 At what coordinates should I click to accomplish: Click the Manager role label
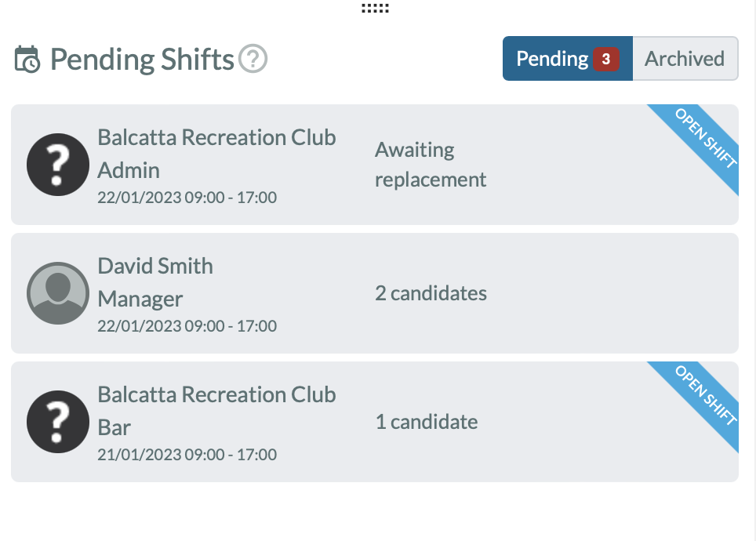coord(140,299)
